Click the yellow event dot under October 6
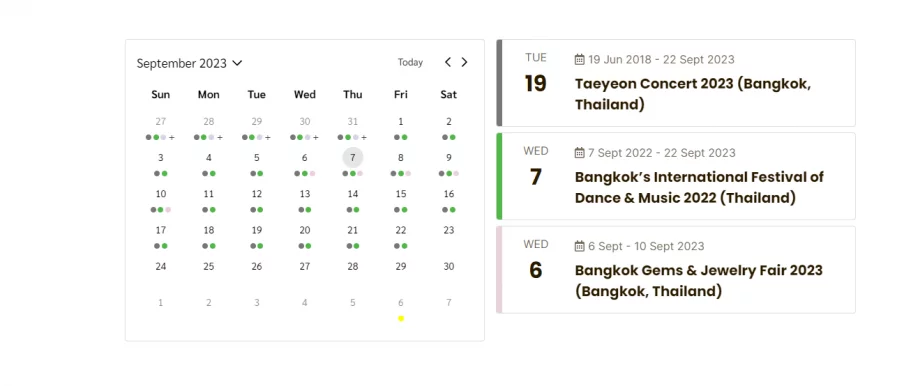The height and width of the screenshot is (386, 920). [401, 319]
